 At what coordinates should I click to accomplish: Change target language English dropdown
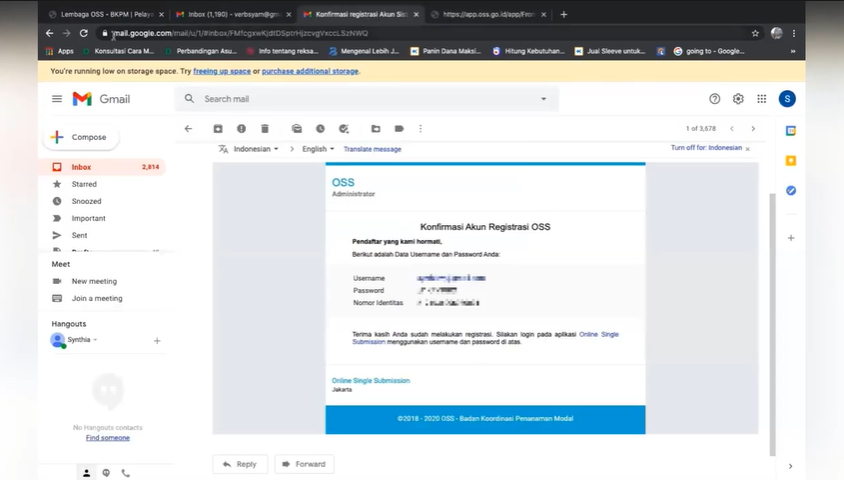coord(318,149)
